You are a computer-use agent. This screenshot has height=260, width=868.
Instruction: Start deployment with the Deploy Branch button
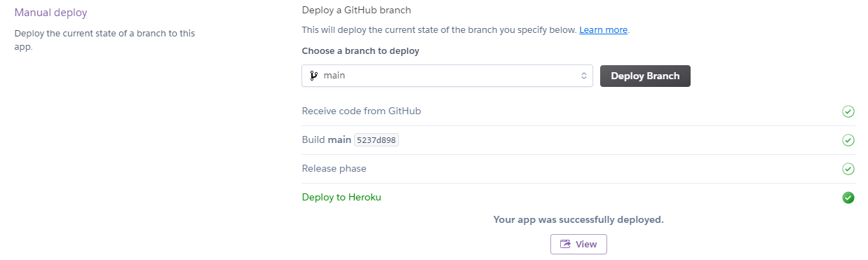click(x=645, y=76)
